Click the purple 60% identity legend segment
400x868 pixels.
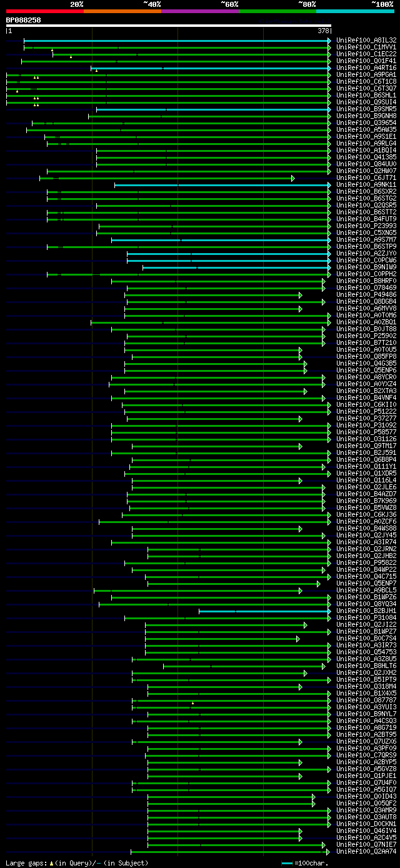coord(200,11)
